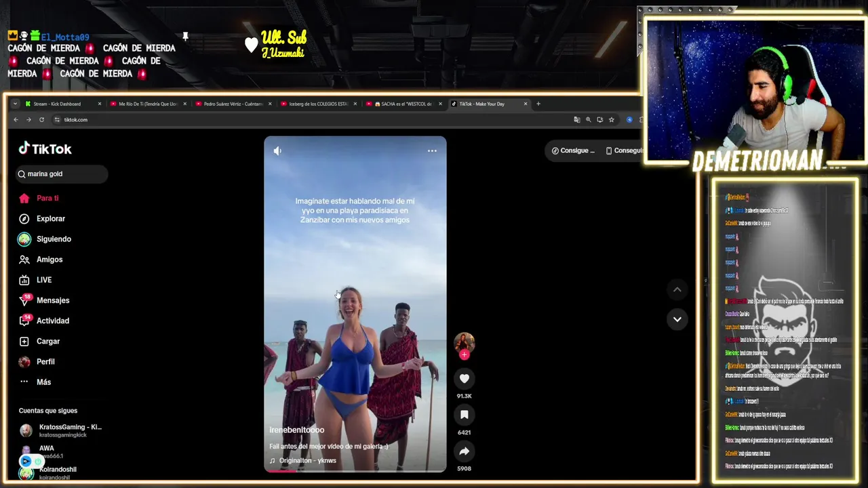Click the Amigos people icon
868x488 pixels.
point(24,260)
